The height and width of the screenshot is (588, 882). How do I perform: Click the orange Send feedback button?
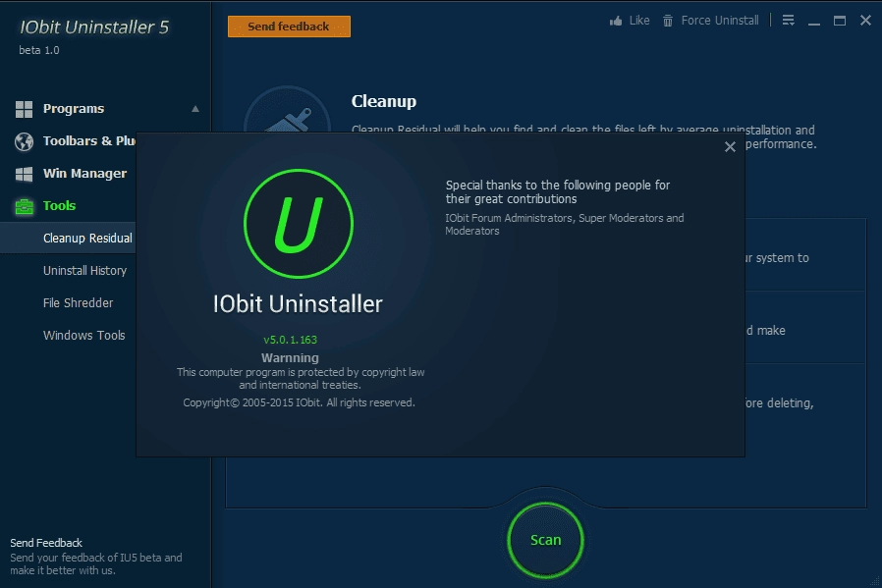(289, 27)
